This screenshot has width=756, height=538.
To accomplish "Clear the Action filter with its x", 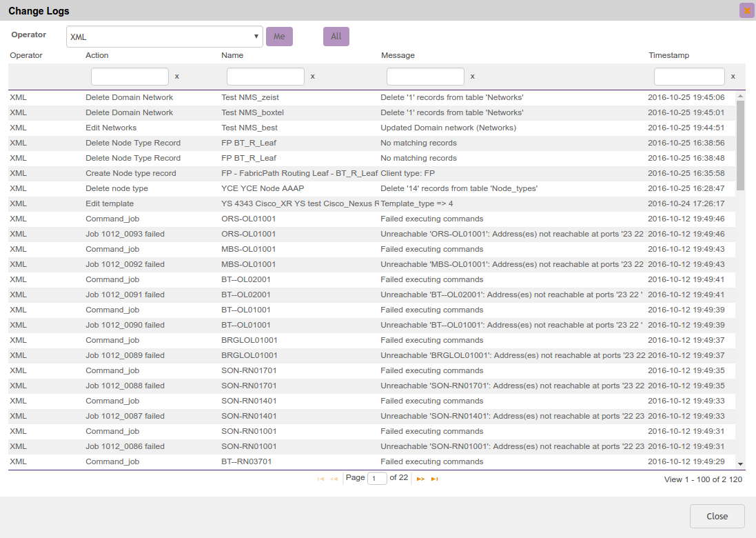I will 177,77.
